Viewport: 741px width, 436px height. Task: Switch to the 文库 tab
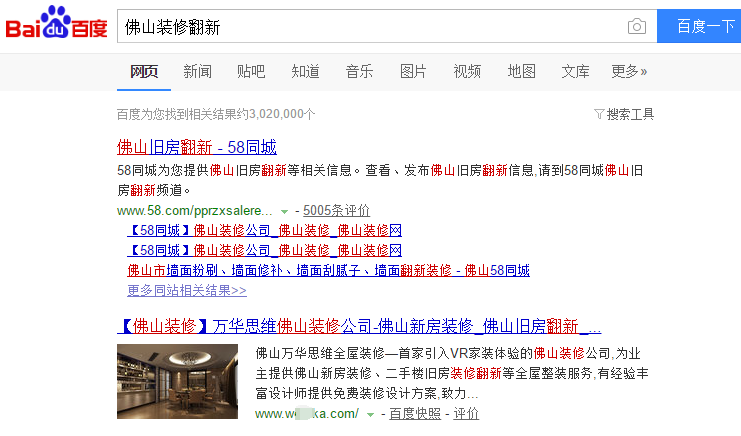click(575, 72)
